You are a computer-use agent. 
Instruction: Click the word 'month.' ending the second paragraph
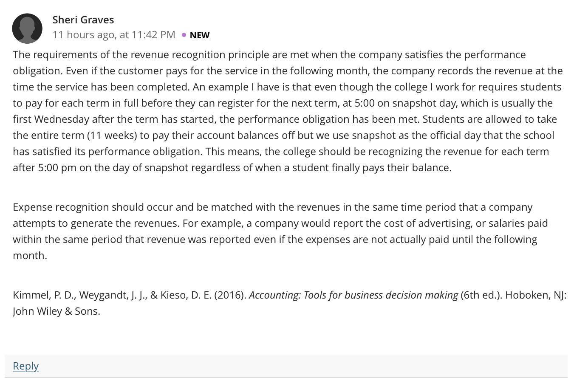30,256
